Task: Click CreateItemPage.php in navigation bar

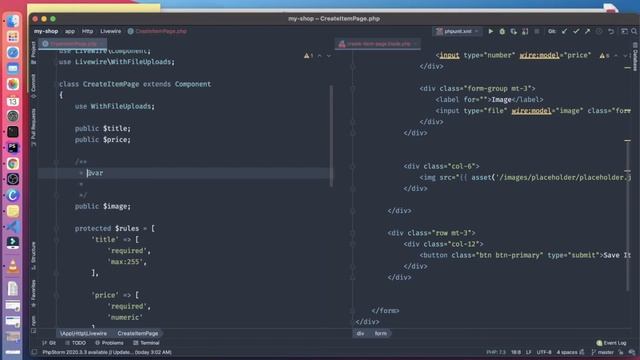Action: point(158,31)
